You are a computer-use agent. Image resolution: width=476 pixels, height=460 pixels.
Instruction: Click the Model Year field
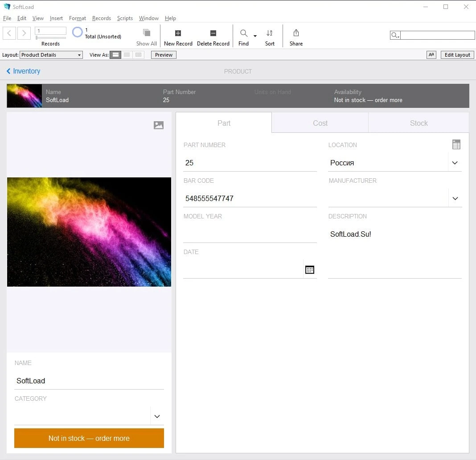(250, 234)
